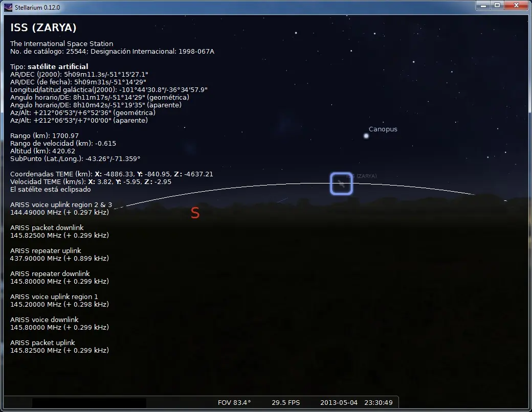Click the 'ARISS packet uplink' label
This screenshot has width=532, height=412.
[x=43, y=342]
